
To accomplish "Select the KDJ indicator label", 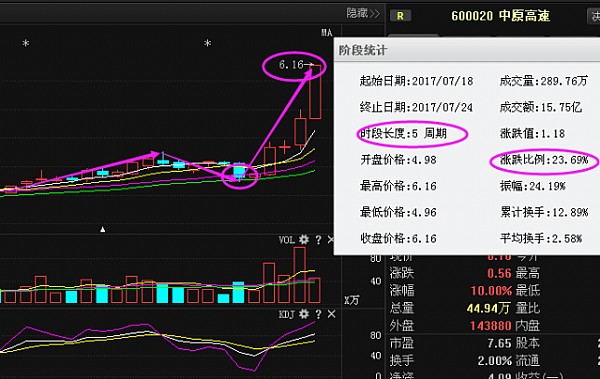I will coord(287,315).
